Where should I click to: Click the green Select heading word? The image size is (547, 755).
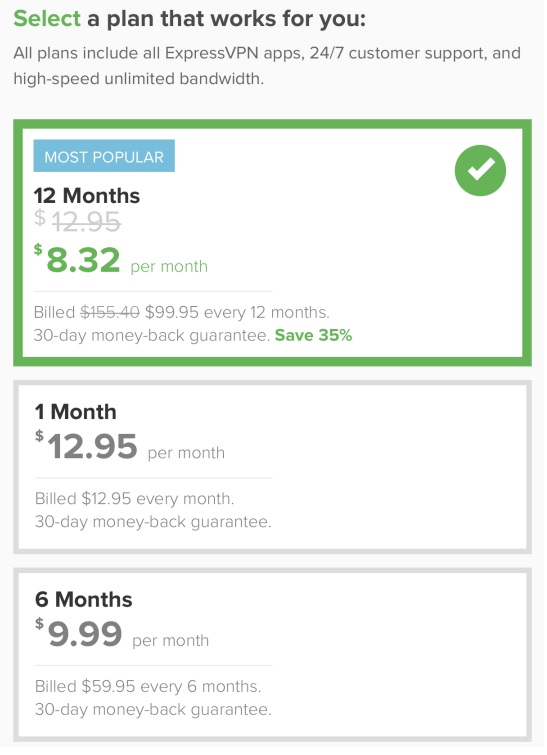coord(47,19)
